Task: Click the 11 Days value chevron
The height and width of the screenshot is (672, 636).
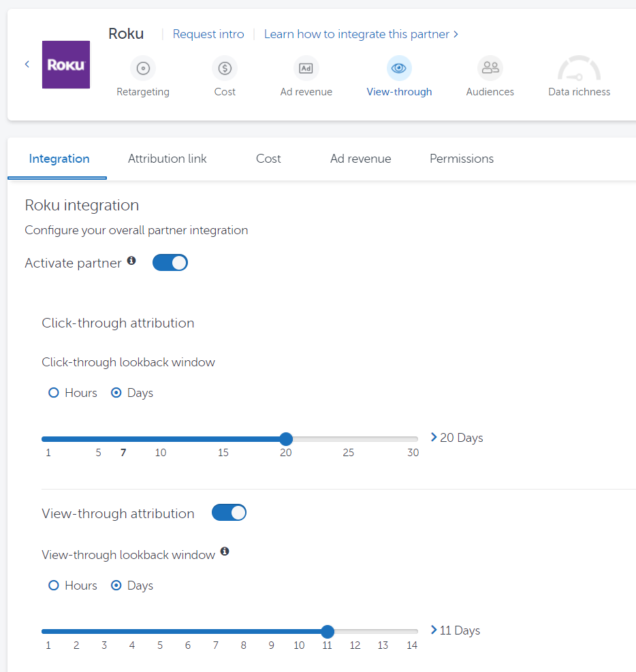Action: click(434, 630)
